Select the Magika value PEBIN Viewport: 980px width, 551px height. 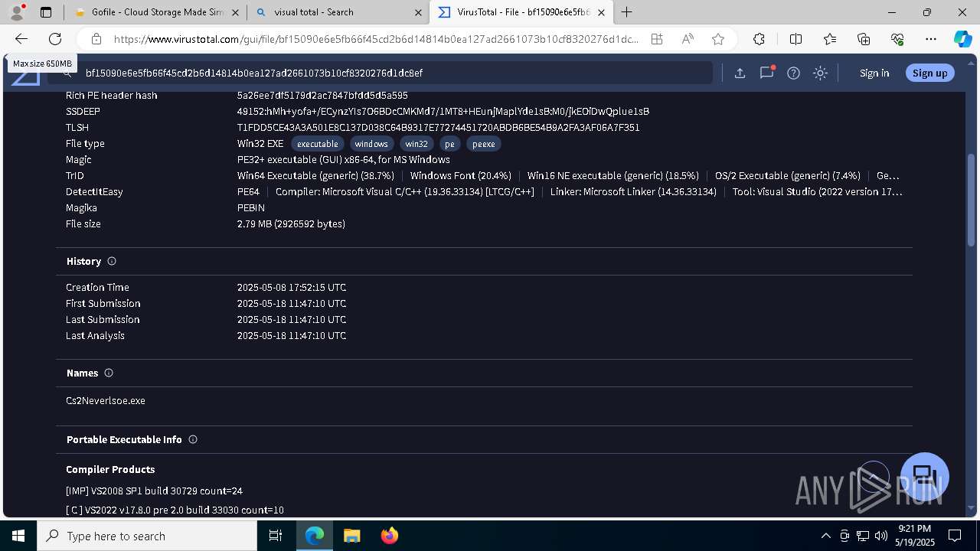(251, 207)
